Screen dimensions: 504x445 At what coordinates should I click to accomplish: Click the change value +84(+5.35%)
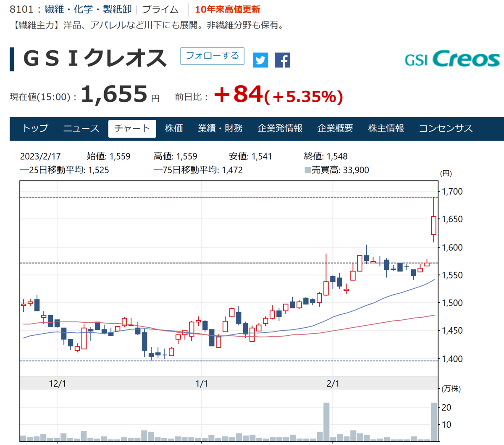[278, 95]
